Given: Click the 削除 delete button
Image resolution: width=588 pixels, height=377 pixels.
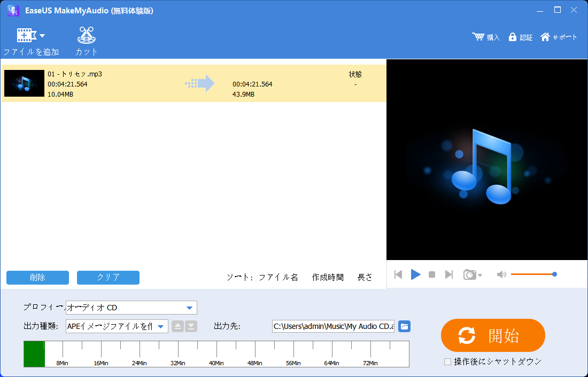Looking at the screenshot, I should [37, 277].
